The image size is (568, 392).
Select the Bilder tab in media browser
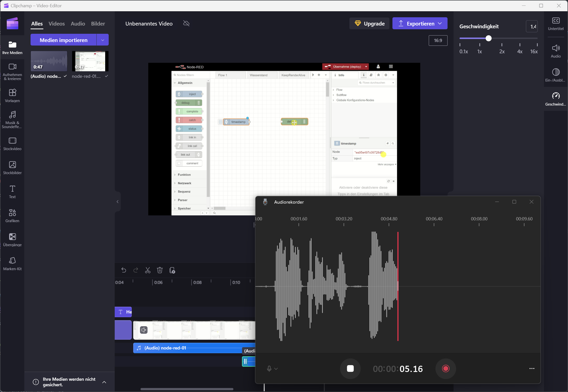[98, 23]
